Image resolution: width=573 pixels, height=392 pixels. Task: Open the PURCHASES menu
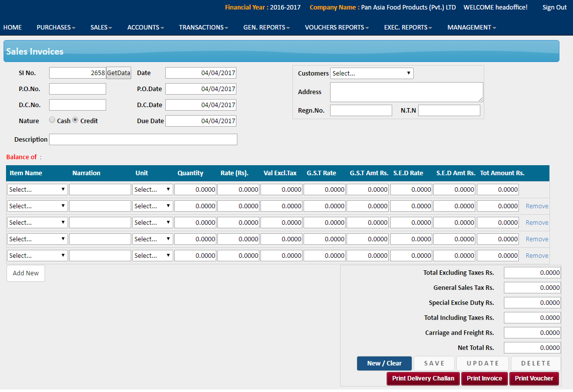56,28
